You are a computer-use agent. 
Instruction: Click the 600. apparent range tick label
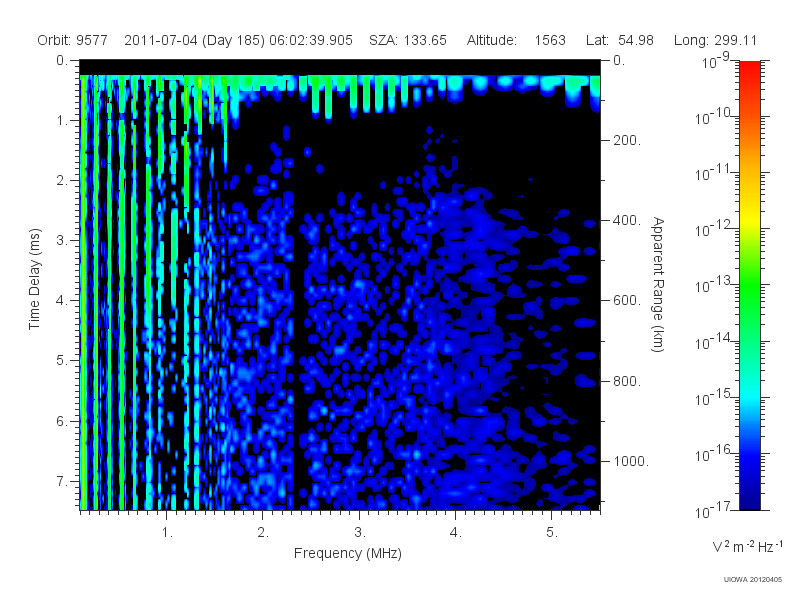pos(627,301)
